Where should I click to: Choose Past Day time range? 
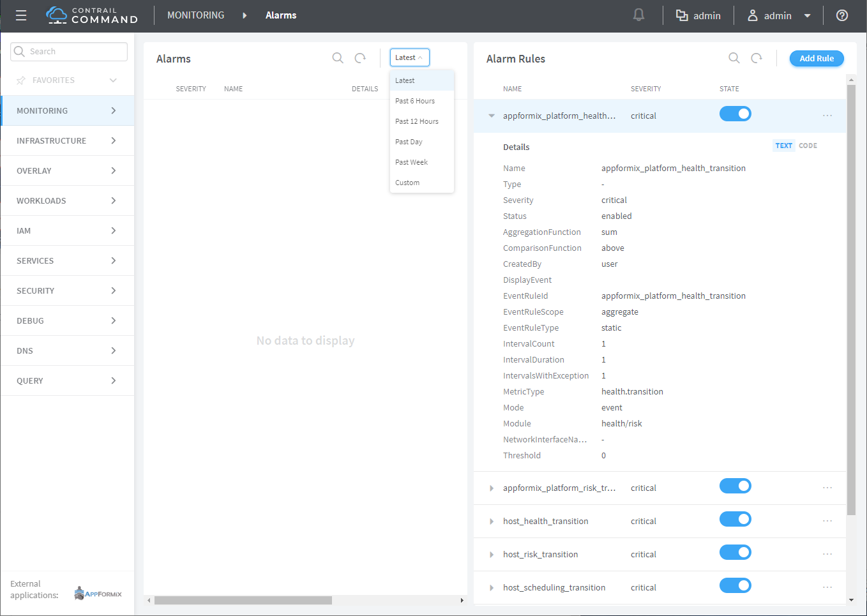[x=422, y=142]
